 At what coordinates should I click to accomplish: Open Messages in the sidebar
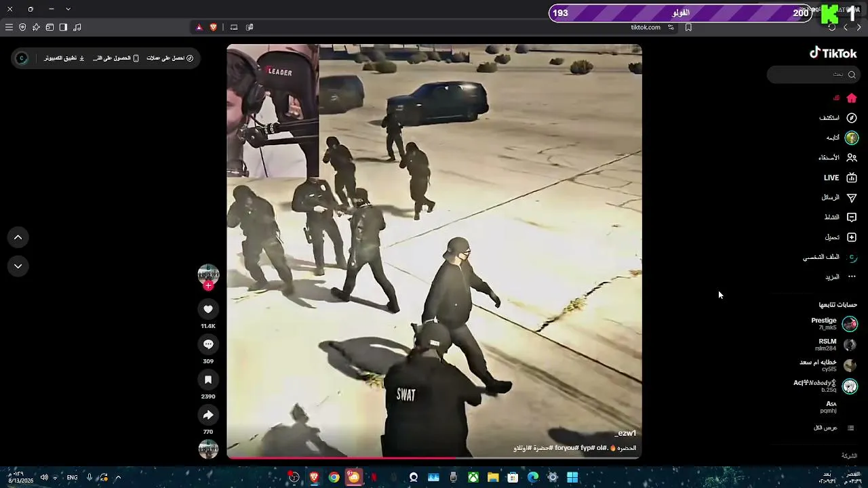coord(839,197)
